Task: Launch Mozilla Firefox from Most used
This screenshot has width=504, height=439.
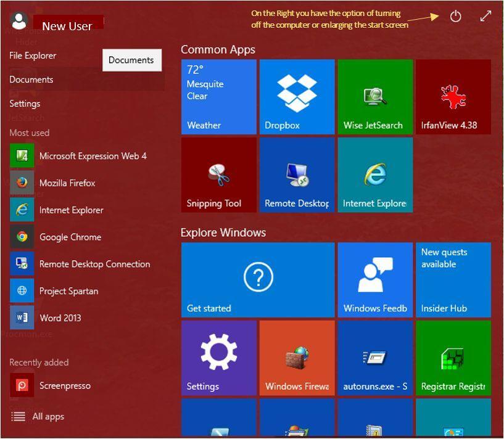Action: [x=52, y=183]
